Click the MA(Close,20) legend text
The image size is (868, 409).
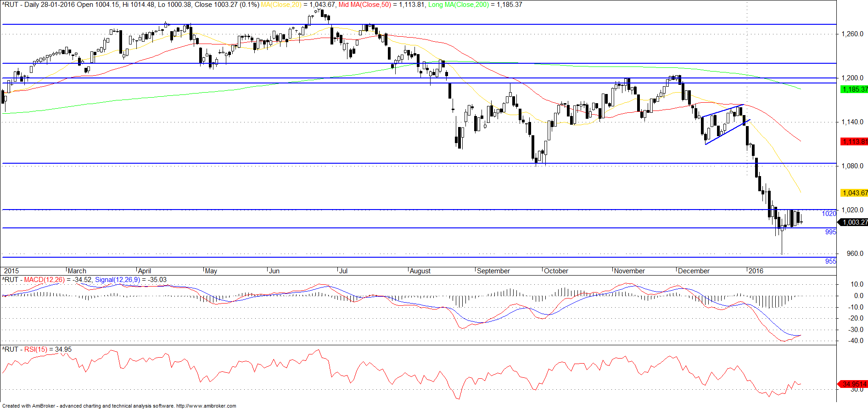coord(281,5)
